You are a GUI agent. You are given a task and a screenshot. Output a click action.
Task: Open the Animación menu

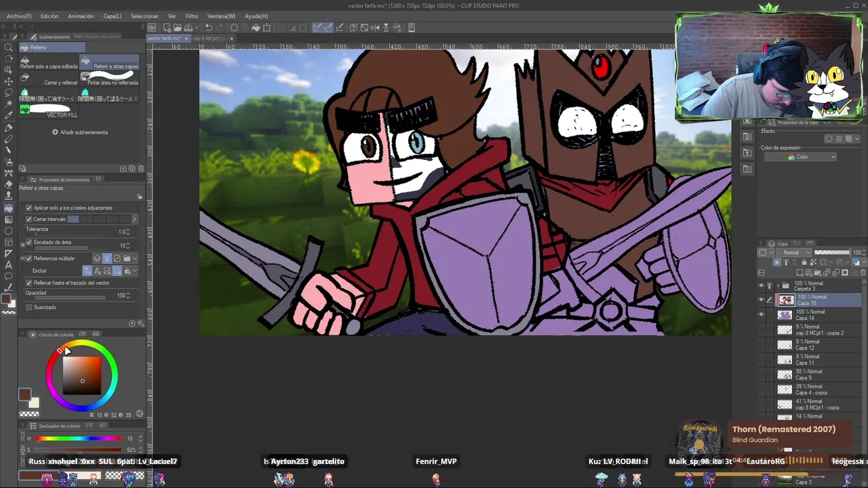point(81,16)
